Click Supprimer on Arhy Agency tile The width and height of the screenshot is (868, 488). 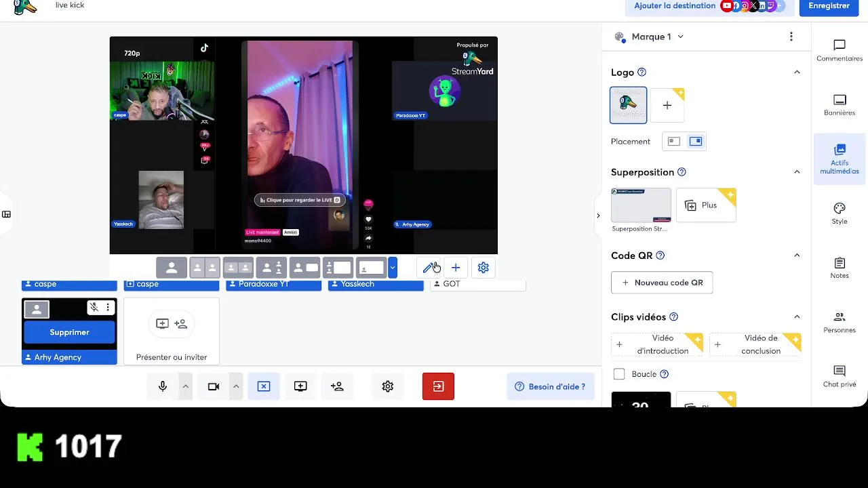point(69,332)
